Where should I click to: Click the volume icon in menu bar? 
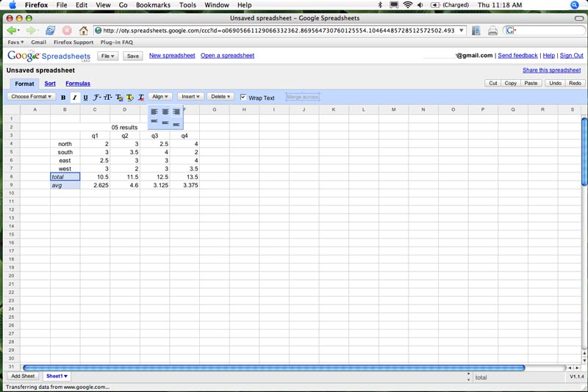420,5
